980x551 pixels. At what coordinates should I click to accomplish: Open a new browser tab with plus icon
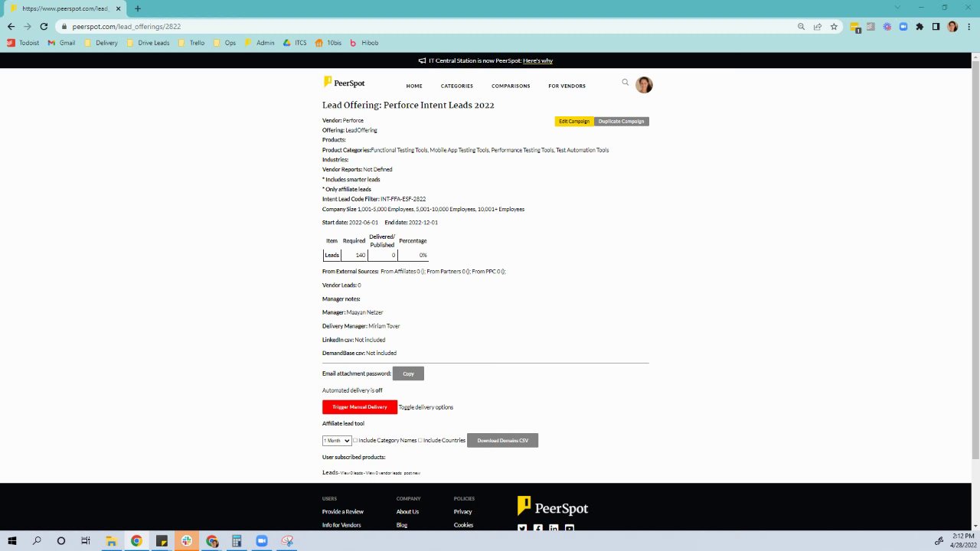click(138, 8)
